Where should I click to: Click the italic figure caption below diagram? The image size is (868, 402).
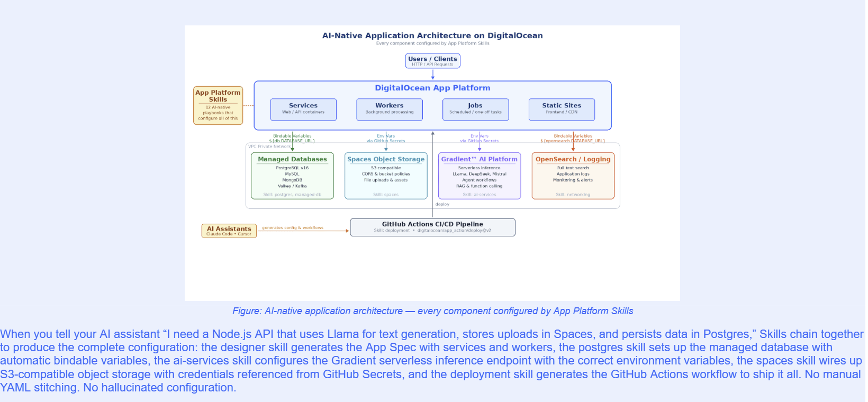click(x=432, y=311)
